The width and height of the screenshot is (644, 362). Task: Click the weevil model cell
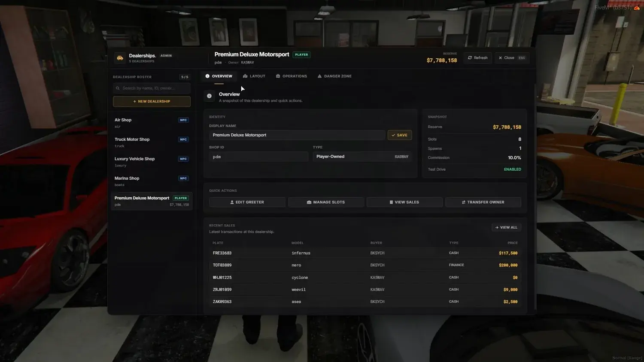pos(298,290)
